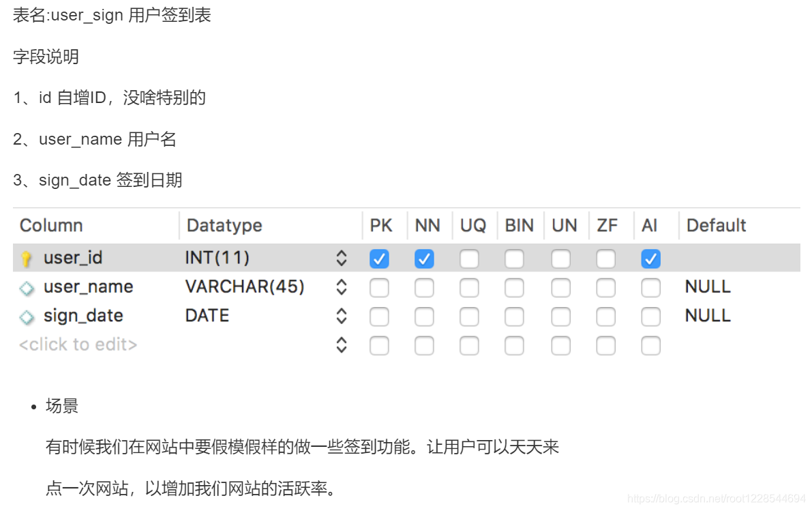This screenshot has height=511, width=812.
Task: Check ZF checkbox for sign_date row
Action: pos(606,317)
